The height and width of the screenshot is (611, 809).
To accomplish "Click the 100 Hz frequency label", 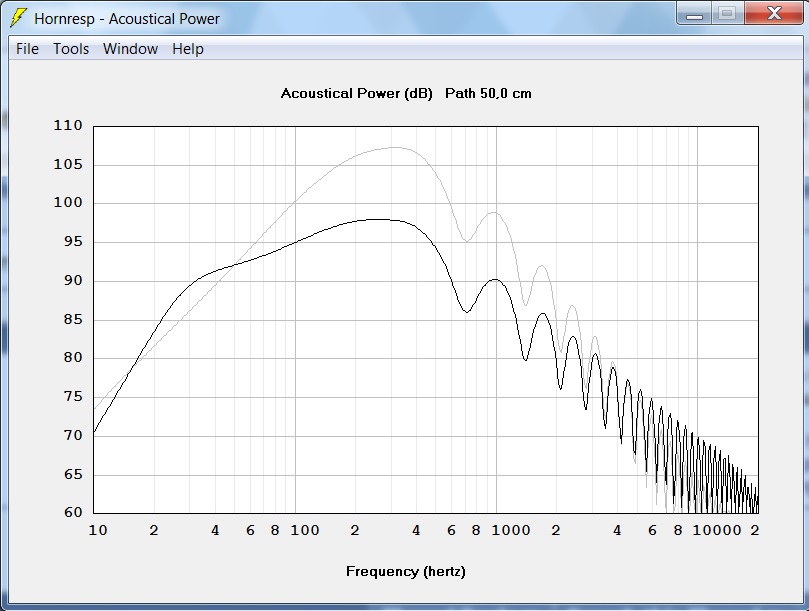I will pos(305,530).
